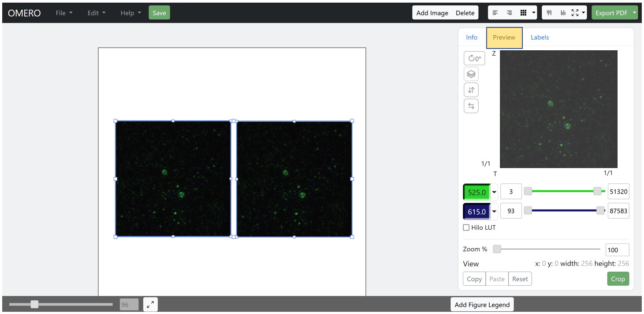Select the left image panel on canvas

[x=173, y=179]
